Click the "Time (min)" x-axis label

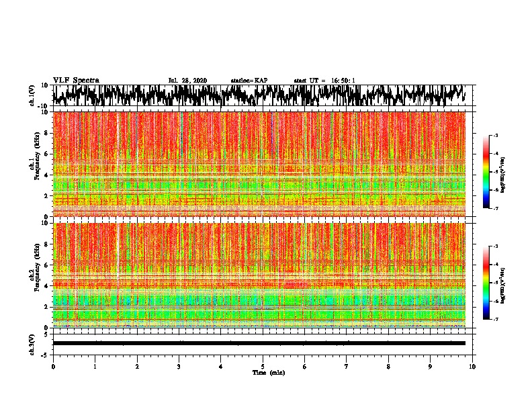click(x=269, y=373)
